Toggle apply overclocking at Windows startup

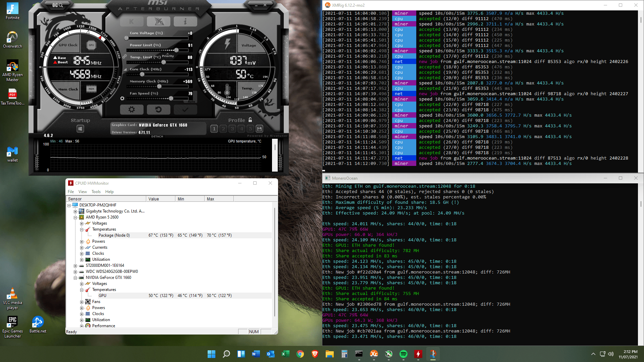80,129
